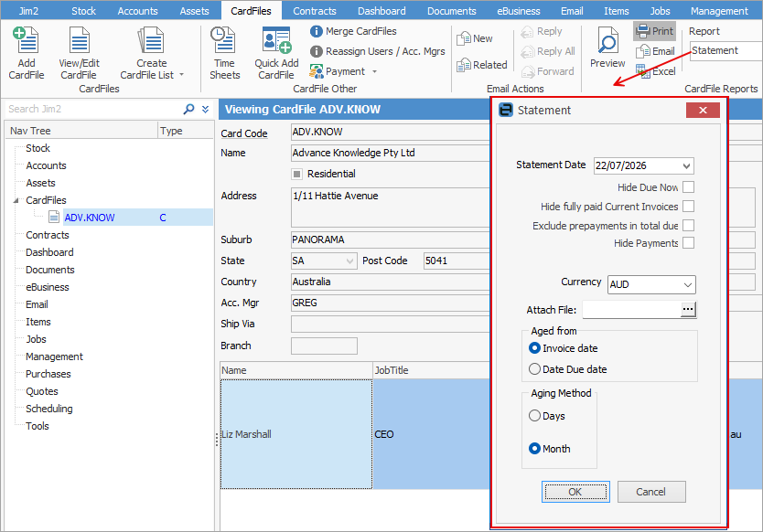Expand the Currency AUD dropdown
763x532 pixels.
coord(688,284)
